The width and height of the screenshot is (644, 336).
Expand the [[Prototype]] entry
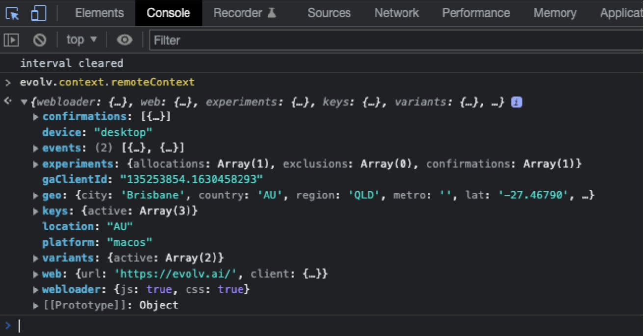tap(36, 306)
